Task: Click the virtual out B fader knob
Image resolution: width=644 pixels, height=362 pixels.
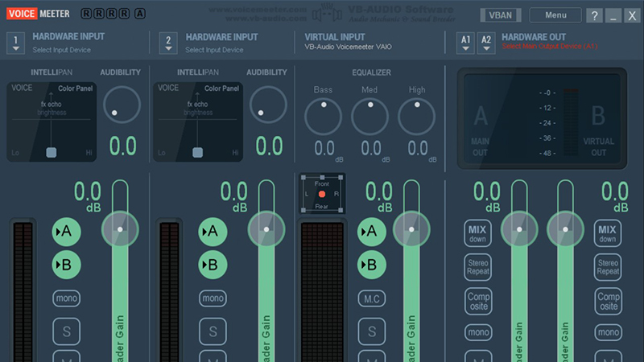Action: coord(565,229)
